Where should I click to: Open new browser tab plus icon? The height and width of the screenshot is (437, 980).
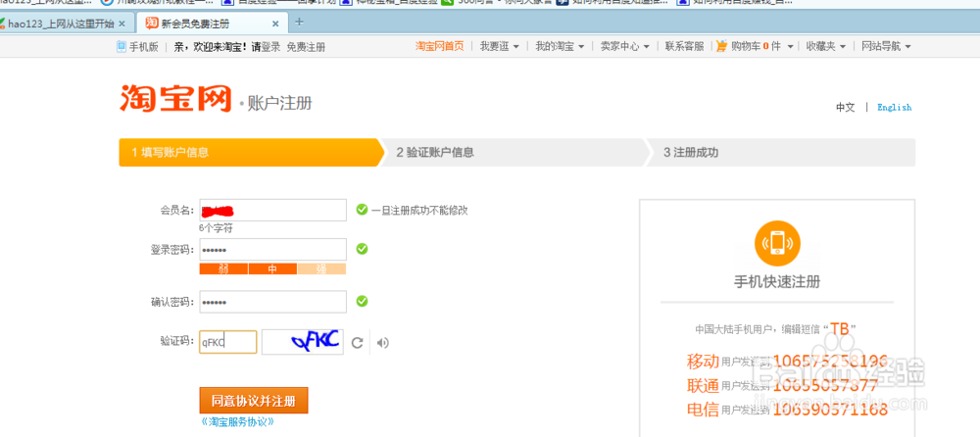(299, 22)
